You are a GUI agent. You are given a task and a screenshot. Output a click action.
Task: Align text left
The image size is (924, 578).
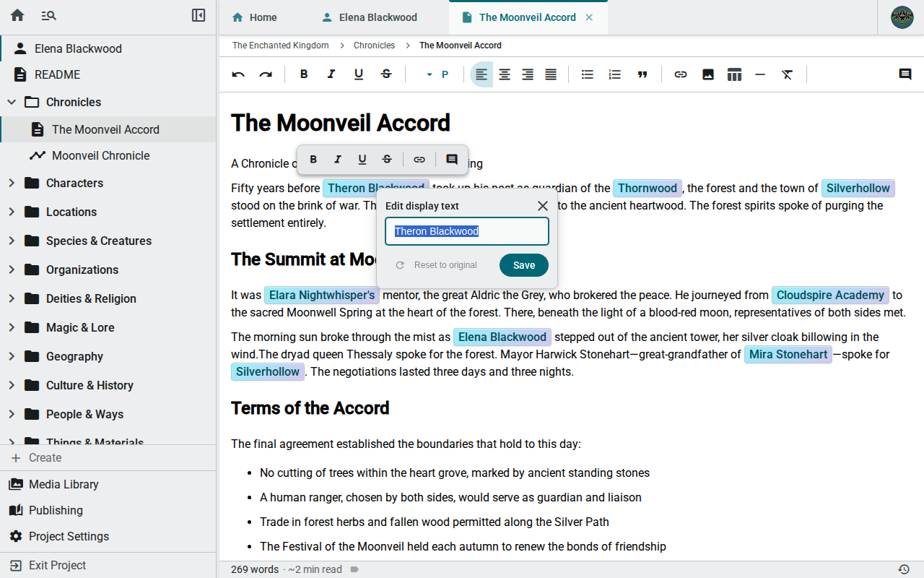pyautogui.click(x=481, y=74)
